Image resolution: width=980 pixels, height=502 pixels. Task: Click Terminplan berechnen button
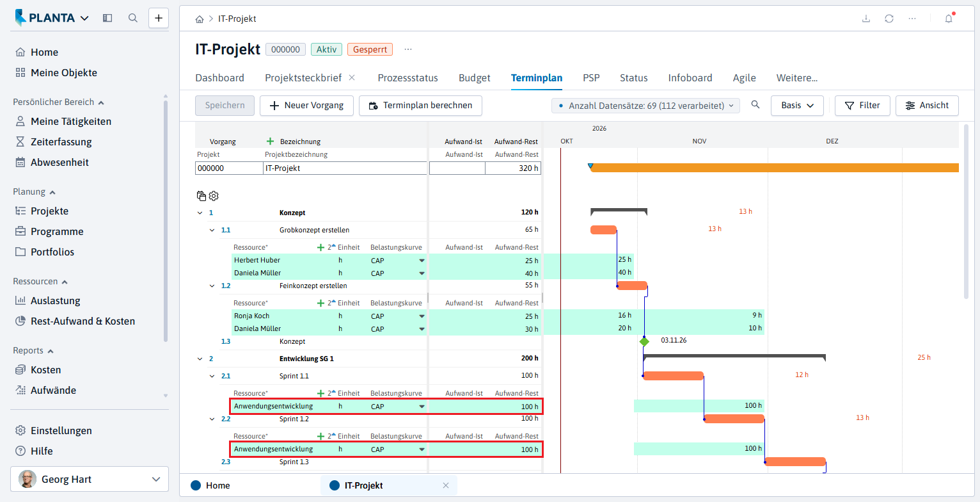point(420,106)
